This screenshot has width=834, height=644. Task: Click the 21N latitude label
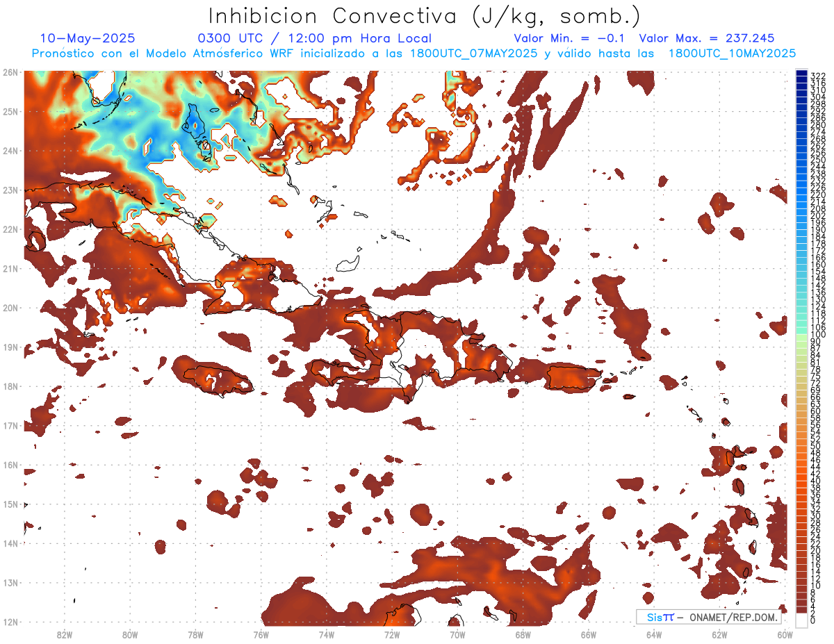(10, 268)
